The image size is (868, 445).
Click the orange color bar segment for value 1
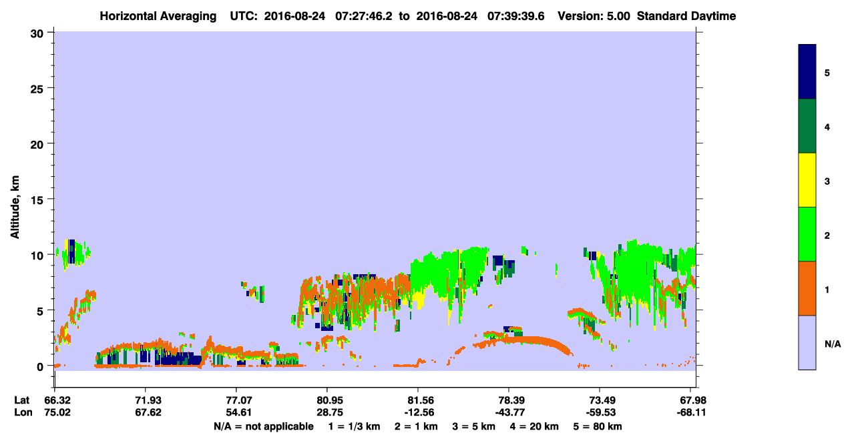807,288
